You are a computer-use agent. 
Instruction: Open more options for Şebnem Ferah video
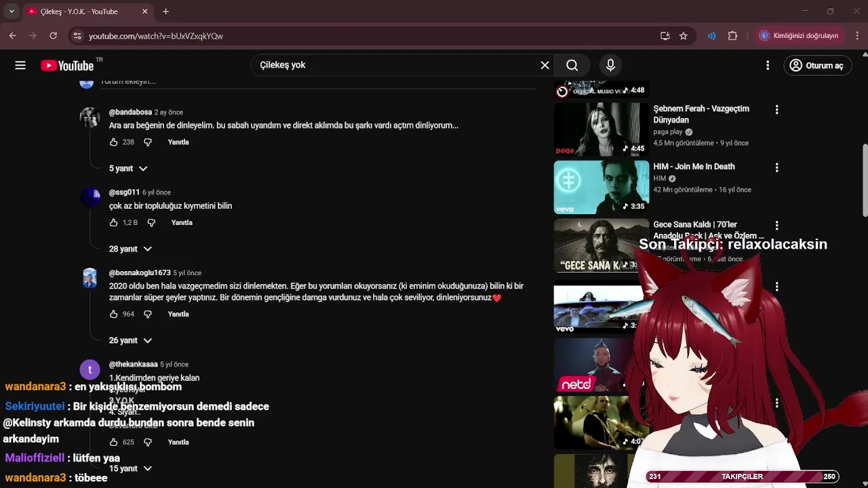click(776, 109)
